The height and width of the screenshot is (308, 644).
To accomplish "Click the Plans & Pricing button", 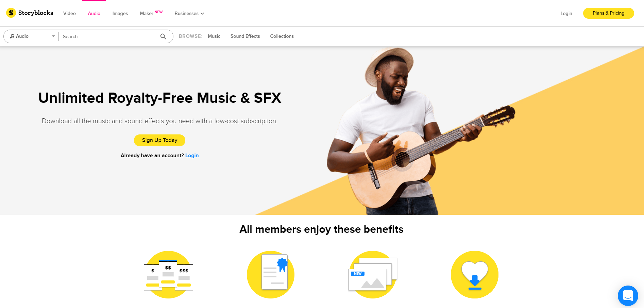I will tap(608, 13).
